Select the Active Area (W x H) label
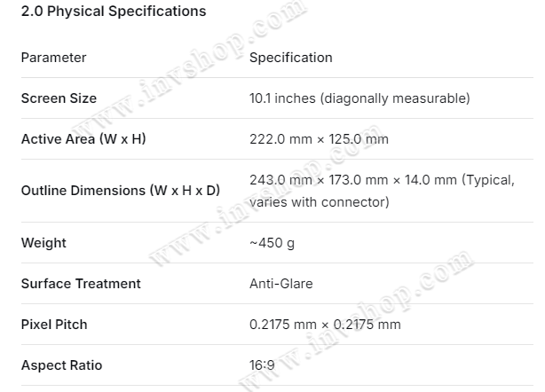 pyautogui.click(x=83, y=139)
